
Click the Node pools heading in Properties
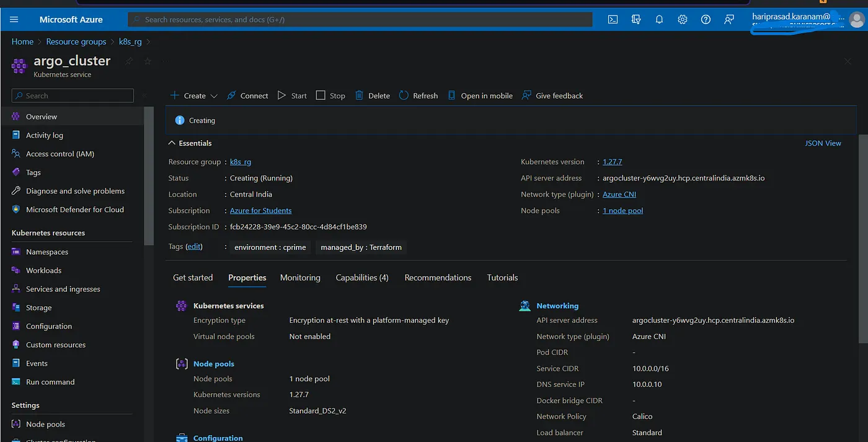(214, 364)
